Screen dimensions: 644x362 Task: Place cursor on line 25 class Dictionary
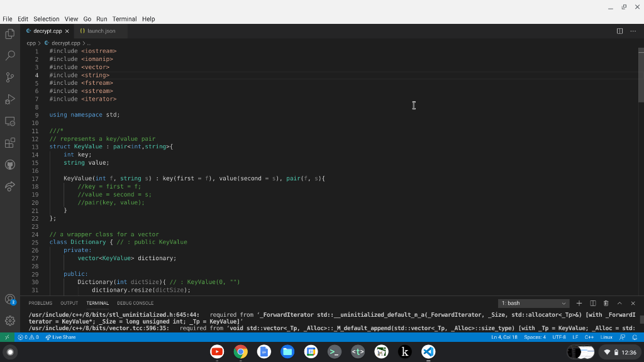pyautogui.click(x=118, y=242)
